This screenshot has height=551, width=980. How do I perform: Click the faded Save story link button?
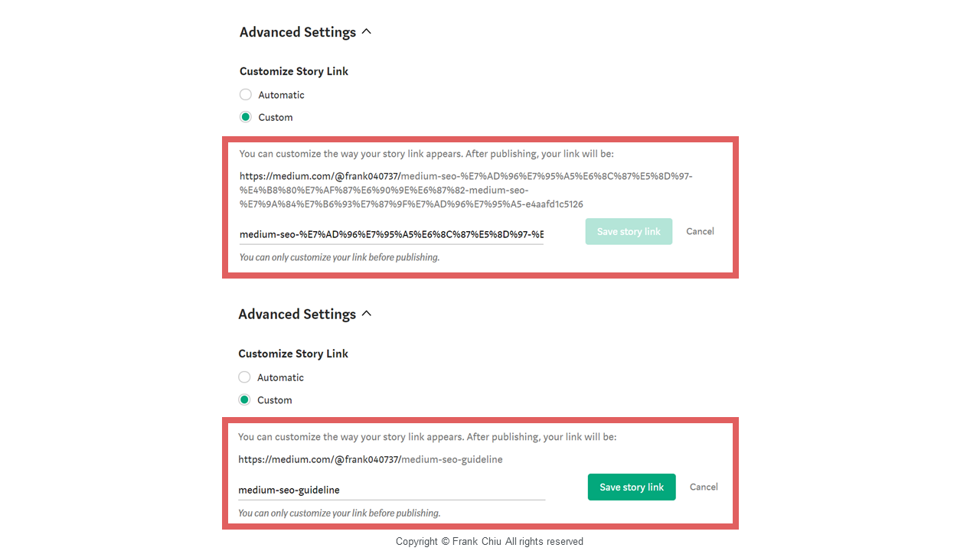point(629,232)
